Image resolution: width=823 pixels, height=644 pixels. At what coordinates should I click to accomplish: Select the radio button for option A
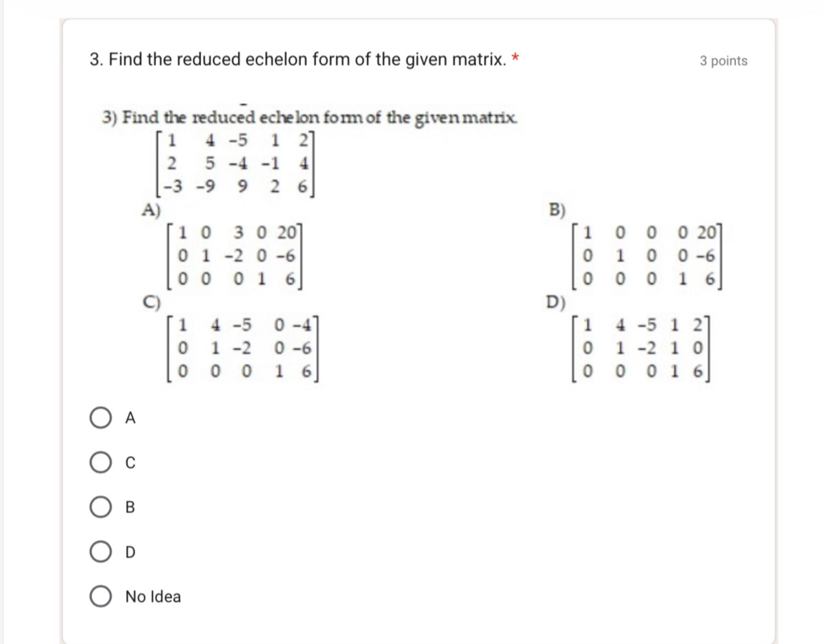pyautogui.click(x=101, y=417)
